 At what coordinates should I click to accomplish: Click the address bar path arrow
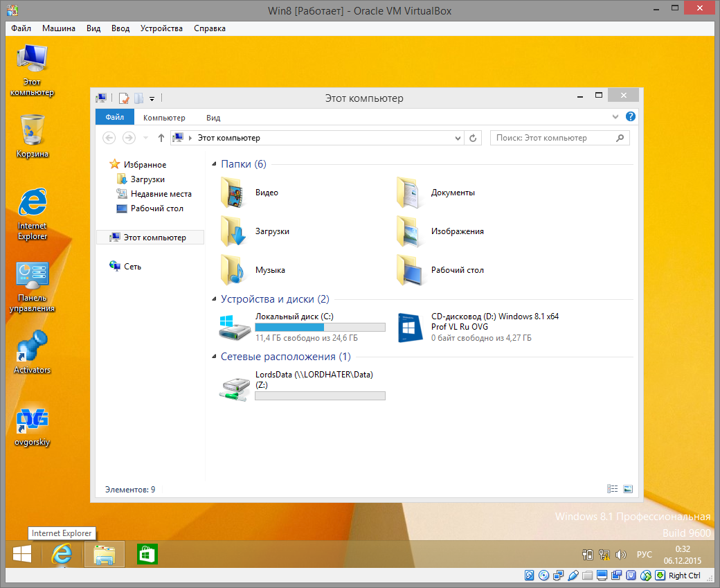point(190,138)
